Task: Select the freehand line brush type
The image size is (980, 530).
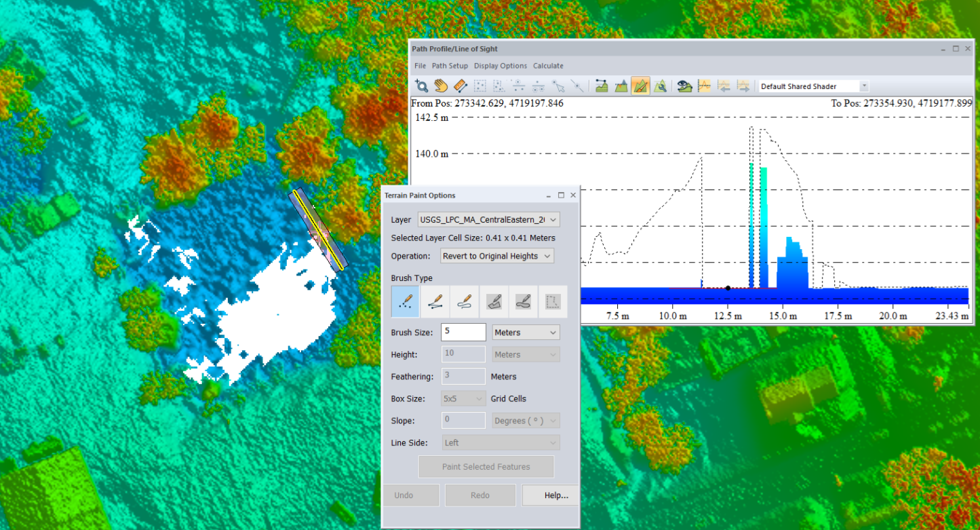Action: tap(465, 301)
